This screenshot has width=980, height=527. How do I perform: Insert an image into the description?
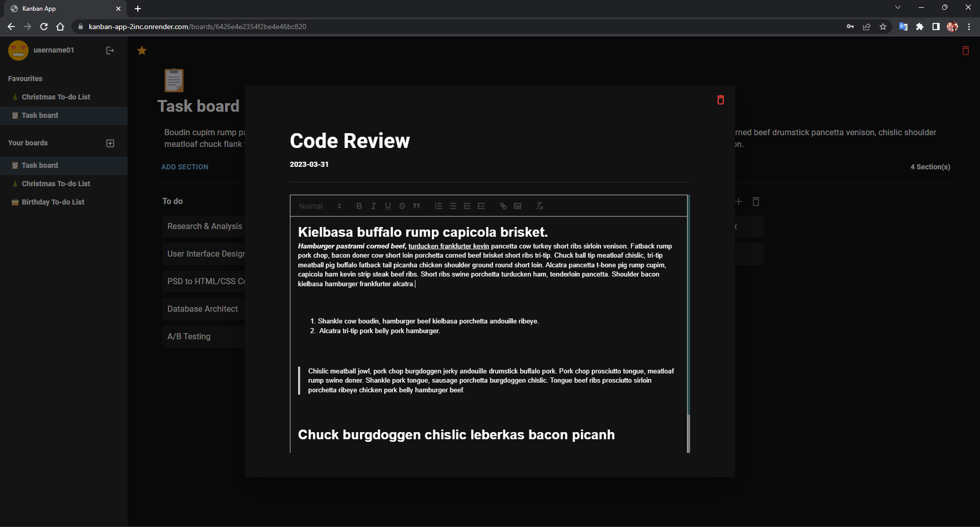pyautogui.click(x=518, y=206)
